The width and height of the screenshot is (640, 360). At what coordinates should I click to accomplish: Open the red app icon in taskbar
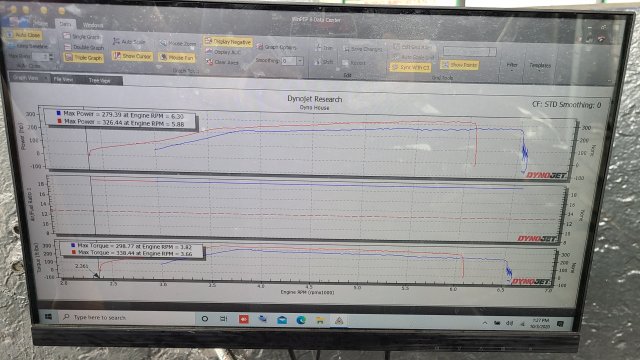tap(244, 319)
